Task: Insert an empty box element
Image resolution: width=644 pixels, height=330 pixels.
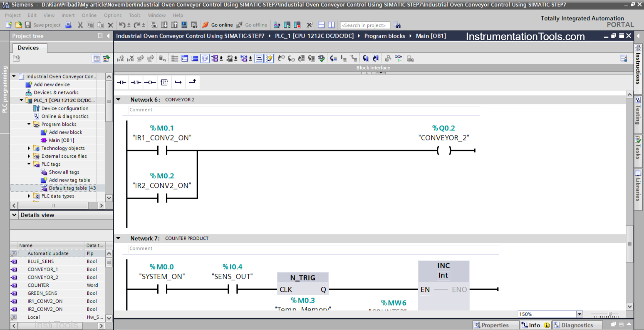Action: [164, 82]
